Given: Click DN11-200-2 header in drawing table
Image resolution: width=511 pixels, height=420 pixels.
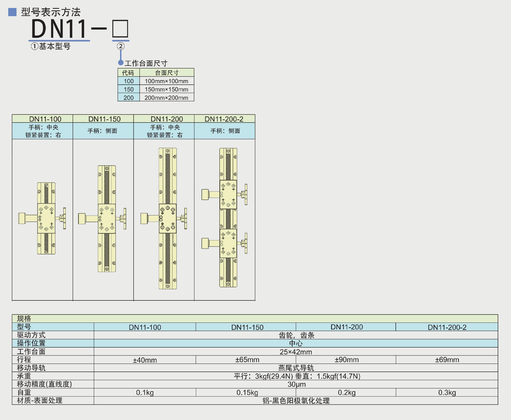Looking at the screenshot, I should 224,119.
